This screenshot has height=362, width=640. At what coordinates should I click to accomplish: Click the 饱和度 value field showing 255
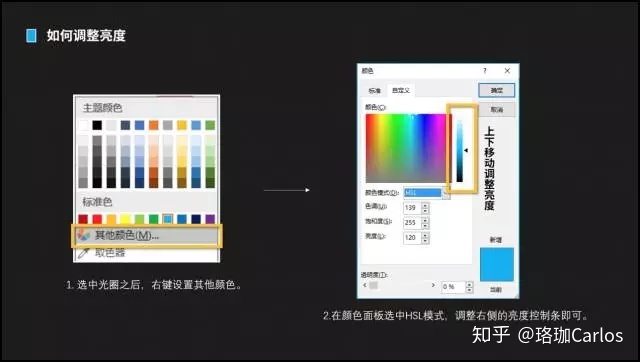pyautogui.click(x=412, y=222)
